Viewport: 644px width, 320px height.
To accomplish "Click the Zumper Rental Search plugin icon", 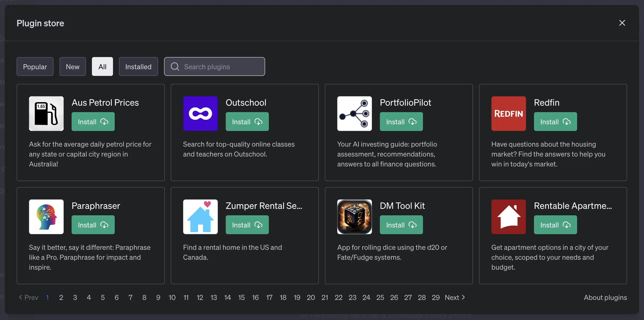I will pyautogui.click(x=200, y=216).
